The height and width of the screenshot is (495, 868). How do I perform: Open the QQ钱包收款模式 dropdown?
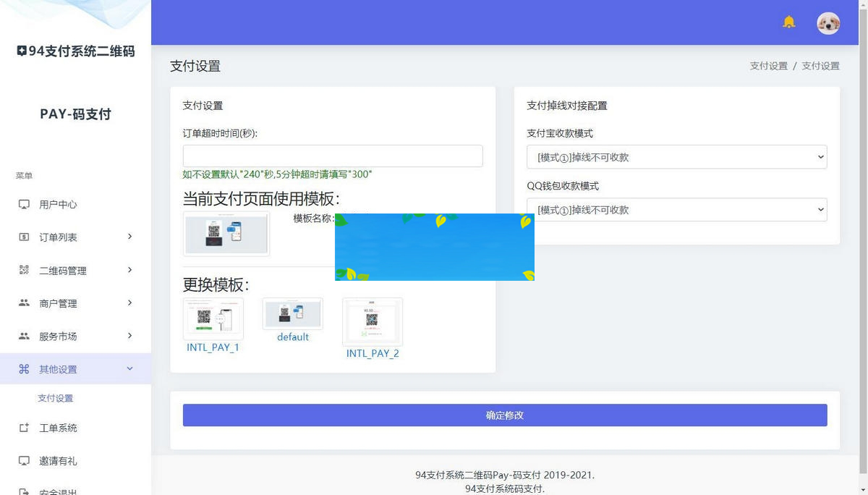[676, 210]
